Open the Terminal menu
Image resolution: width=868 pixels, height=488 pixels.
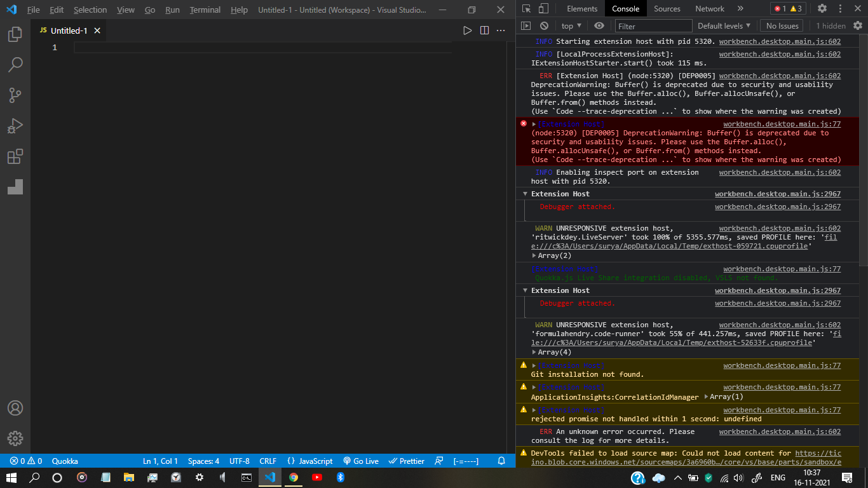[x=205, y=10]
